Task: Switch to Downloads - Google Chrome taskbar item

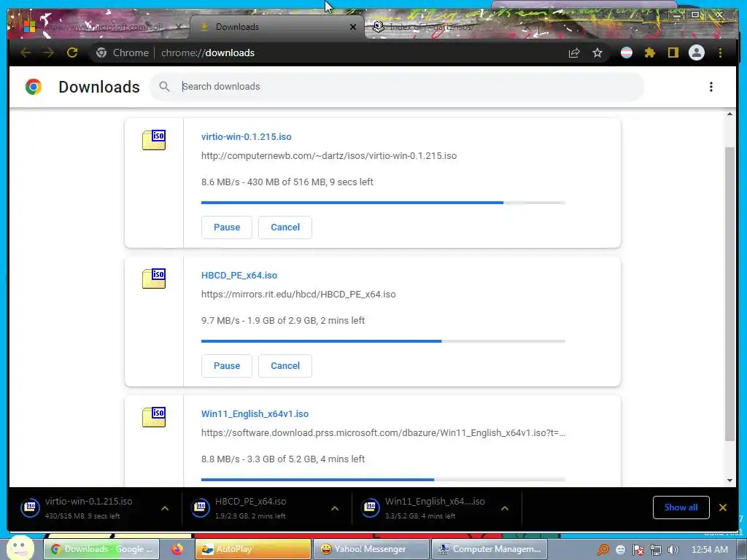Action: (101, 549)
